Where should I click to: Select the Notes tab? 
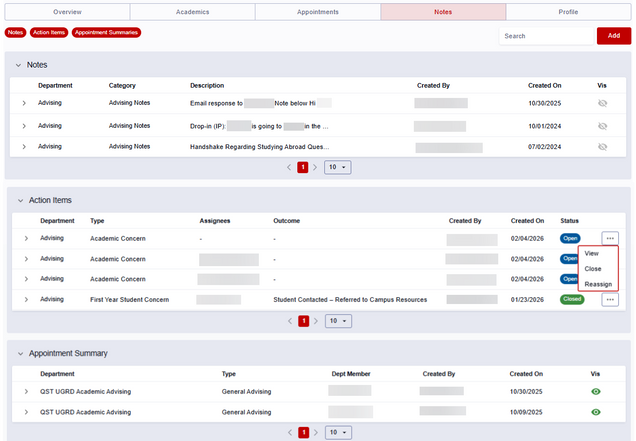pyautogui.click(x=443, y=12)
